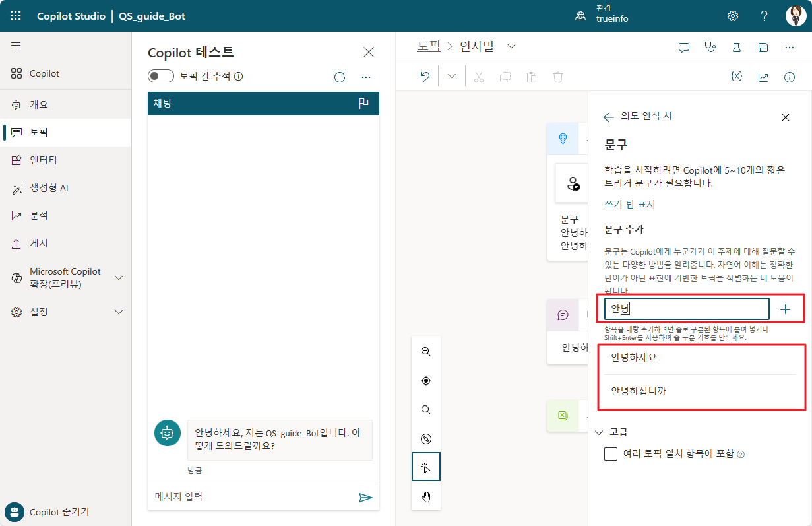Open the settings gear in header
Viewport: 812px width, 526px height.
click(x=733, y=16)
